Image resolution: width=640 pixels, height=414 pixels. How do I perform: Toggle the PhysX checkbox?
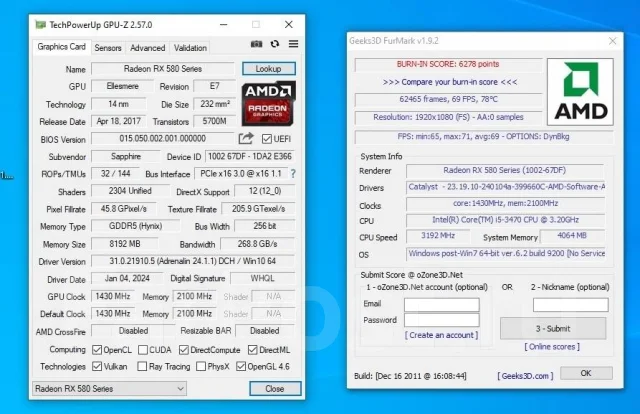(x=201, y=366)
